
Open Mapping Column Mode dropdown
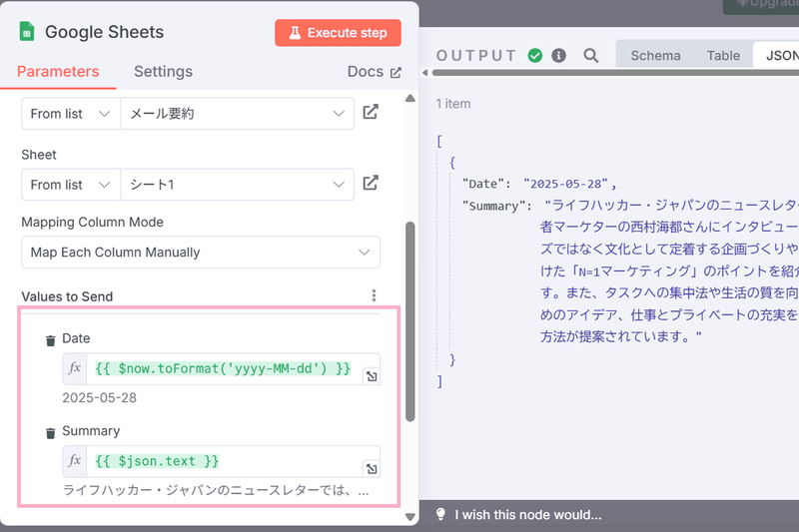201,252
